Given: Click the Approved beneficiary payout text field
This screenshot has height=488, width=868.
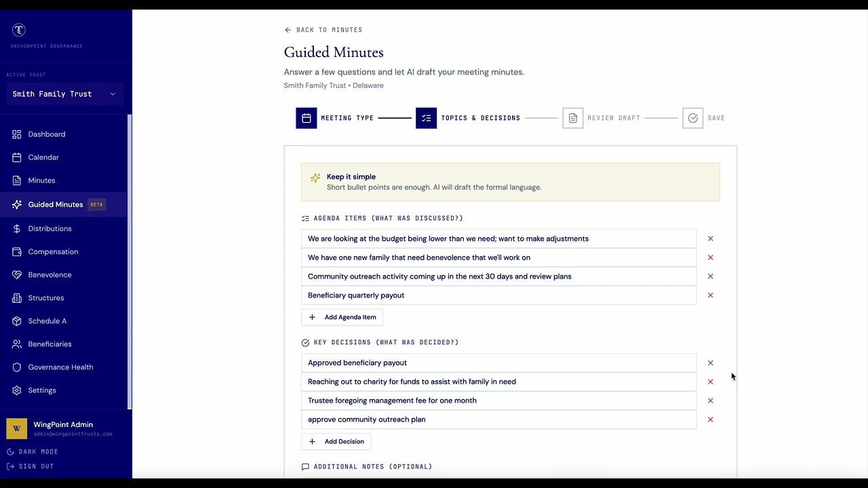Looking at the screenshot, I should pos(498,363).
